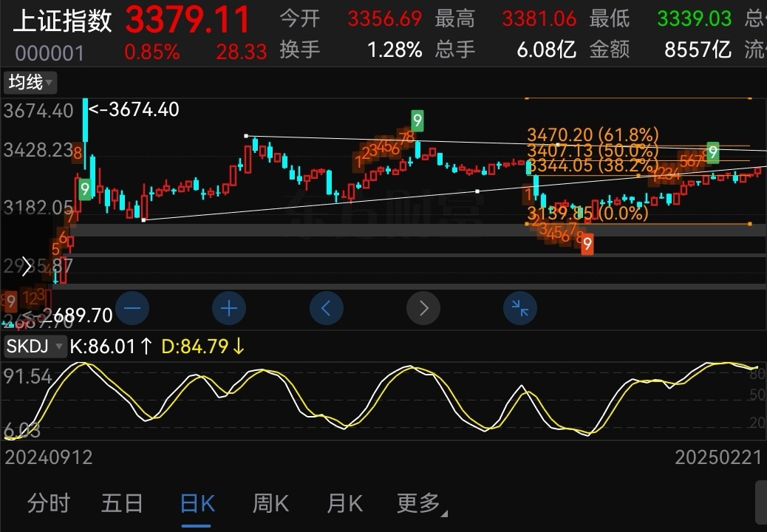Screen dimensions: 767x532
Task: Select the 月K monthly chart tab
Action: 344,504
